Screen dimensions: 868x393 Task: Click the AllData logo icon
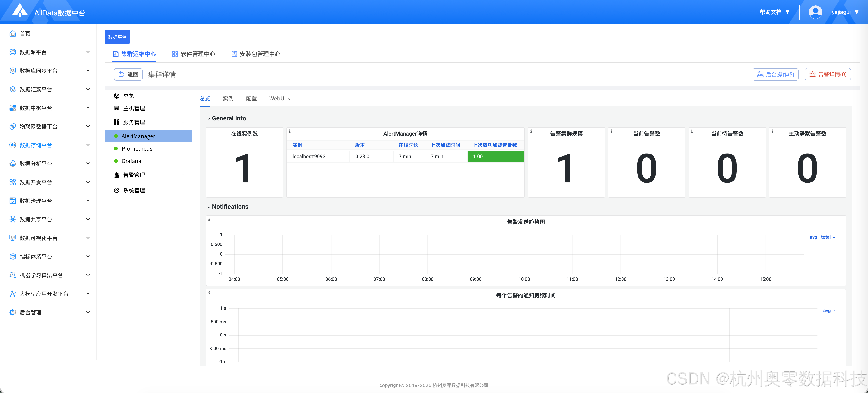click(x=20, y=11)
